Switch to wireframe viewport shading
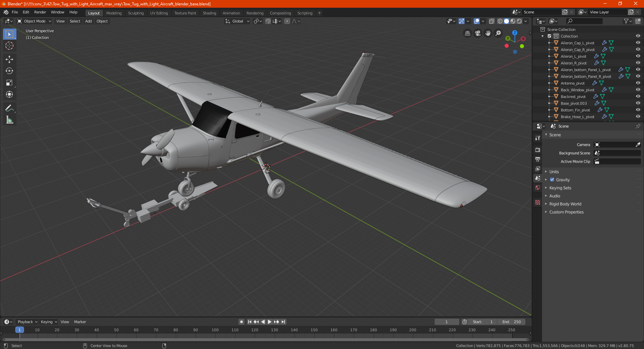This screenshot has width=644, height=349. coord(500,21)
